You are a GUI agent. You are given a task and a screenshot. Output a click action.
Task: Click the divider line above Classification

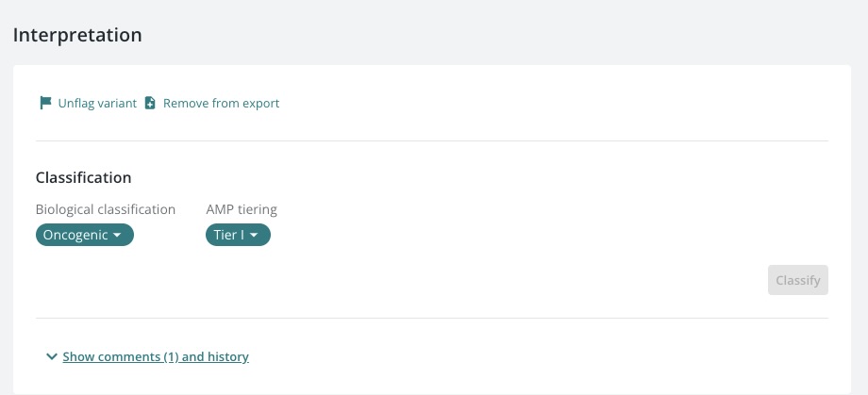(432, 141)
